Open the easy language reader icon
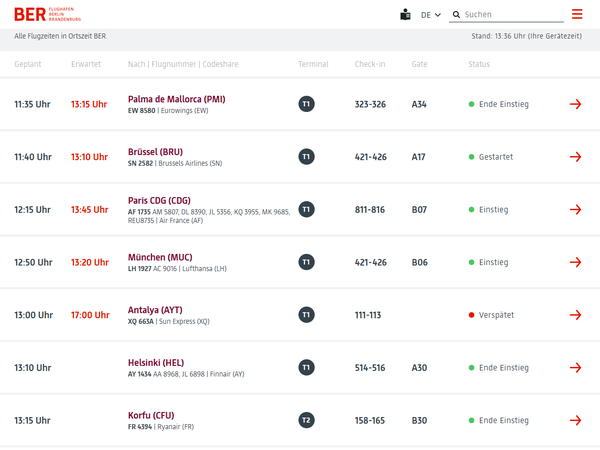600x450 pixels. click(405, 15)
